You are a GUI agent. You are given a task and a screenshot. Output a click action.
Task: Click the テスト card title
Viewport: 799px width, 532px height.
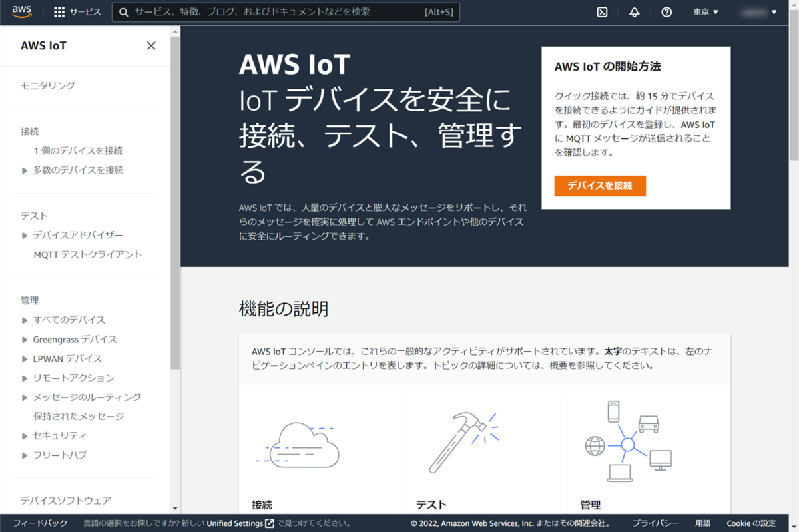(431, 505)
